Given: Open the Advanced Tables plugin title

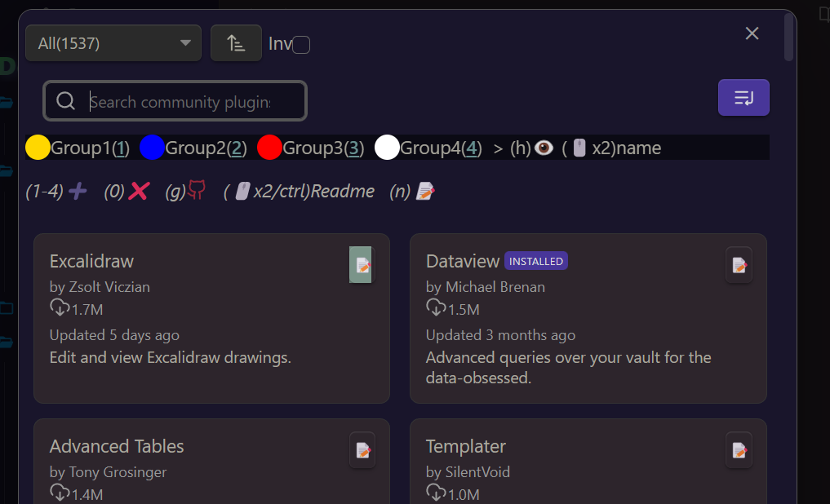Looking at the screenshot, I should tap(117, 446).
